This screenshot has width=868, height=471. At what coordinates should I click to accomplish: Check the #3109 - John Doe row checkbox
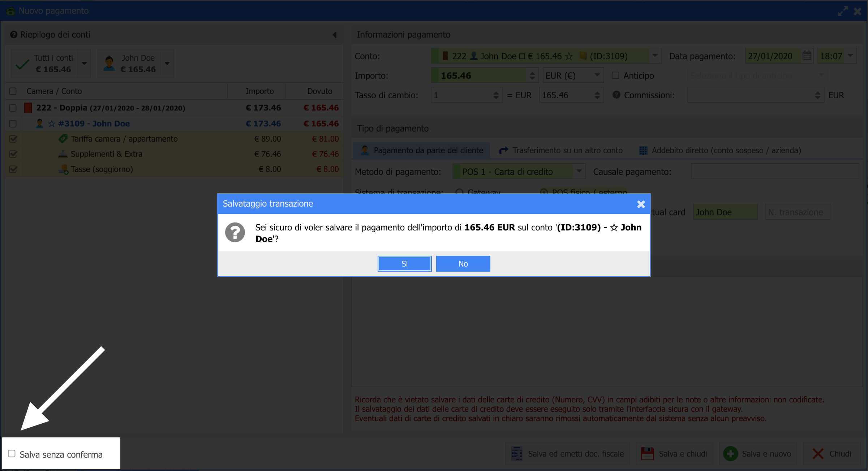click(13, 124)
